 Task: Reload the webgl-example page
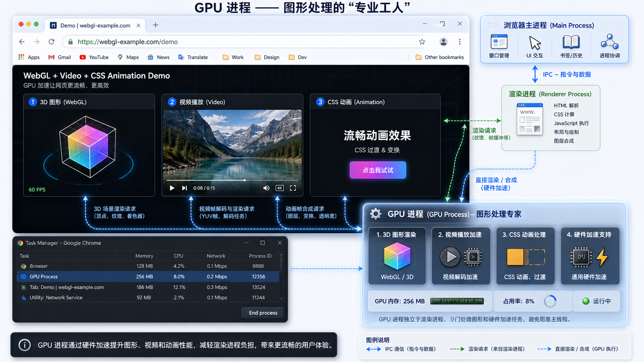[x=51, y=42]
